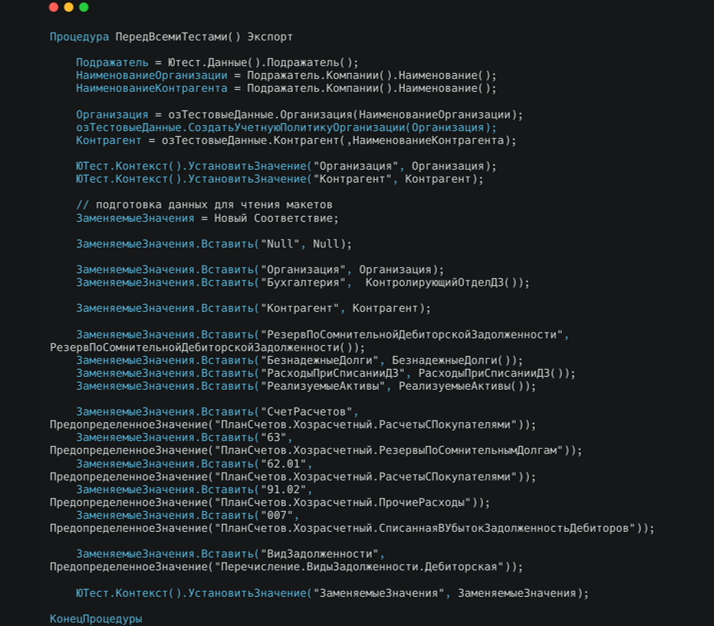Screen dimensions: 714x626
Task: Click the line calling "СоздатьУчетнуюПолитикуОрганизации"
Action: tap(286, 127)
